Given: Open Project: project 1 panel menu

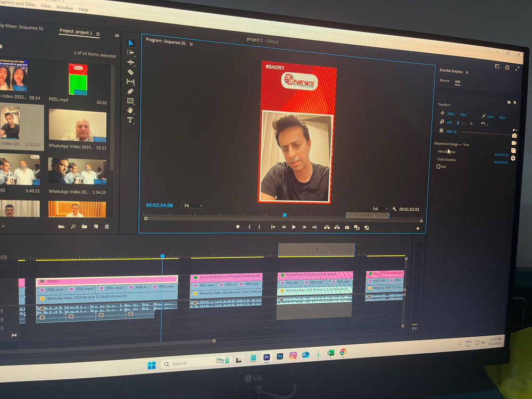Looking at the screenshot, I should pos(98,34).
